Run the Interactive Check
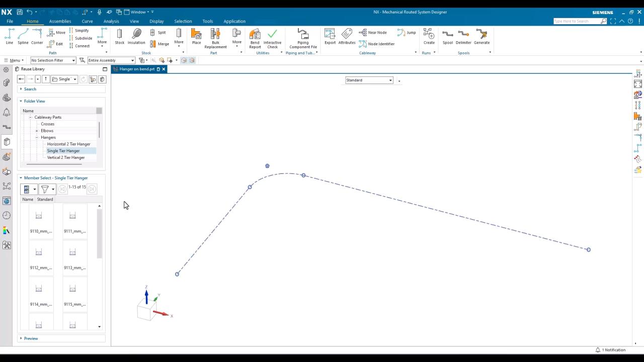This screenshot has height=362, width=644. [x=272, y=38]
